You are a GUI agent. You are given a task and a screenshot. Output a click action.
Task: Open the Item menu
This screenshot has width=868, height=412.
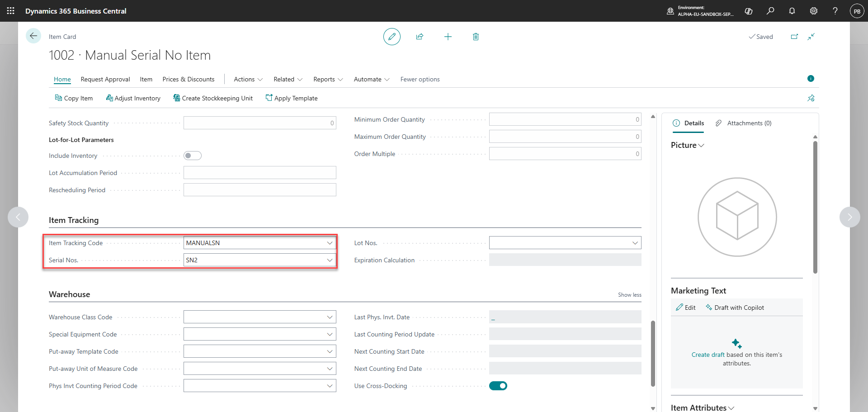(x=146, y=79)
